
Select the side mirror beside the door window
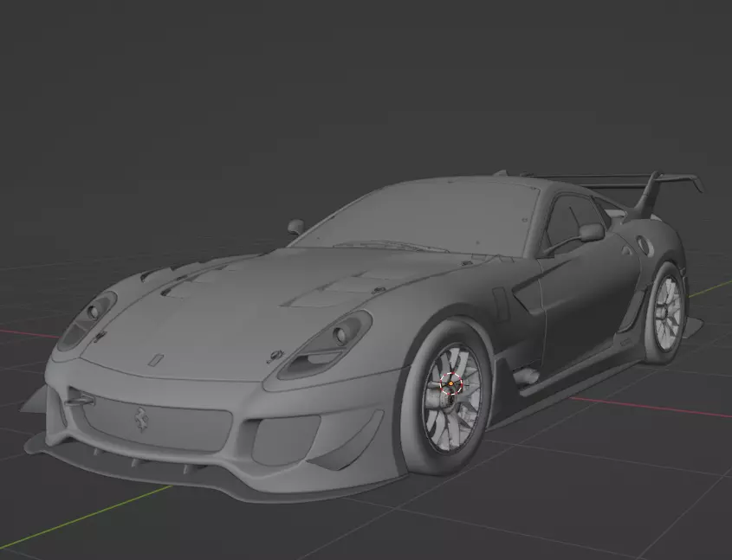click(592, 232)
